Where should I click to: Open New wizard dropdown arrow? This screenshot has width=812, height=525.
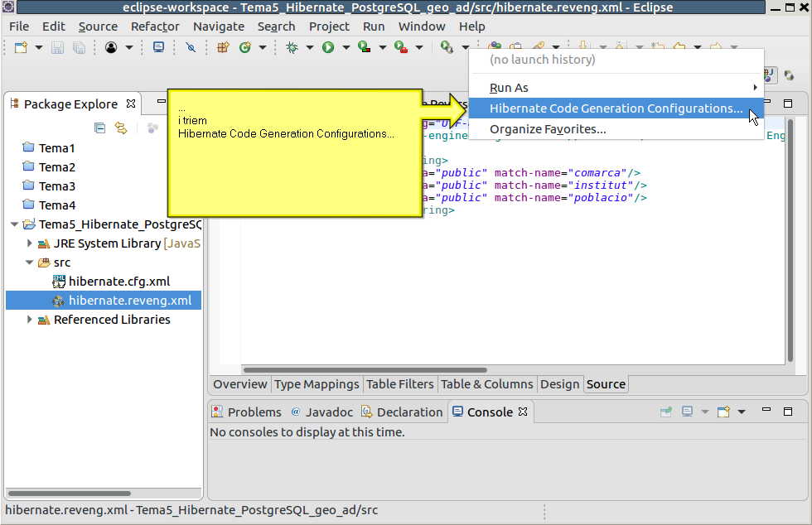click(x=39, y=48)
